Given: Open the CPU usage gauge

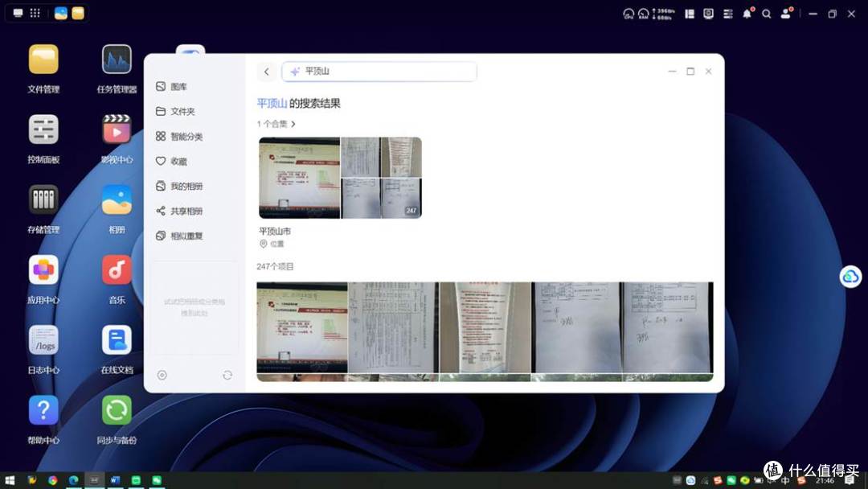Looking at the screenshot, I should coord(628,14).
